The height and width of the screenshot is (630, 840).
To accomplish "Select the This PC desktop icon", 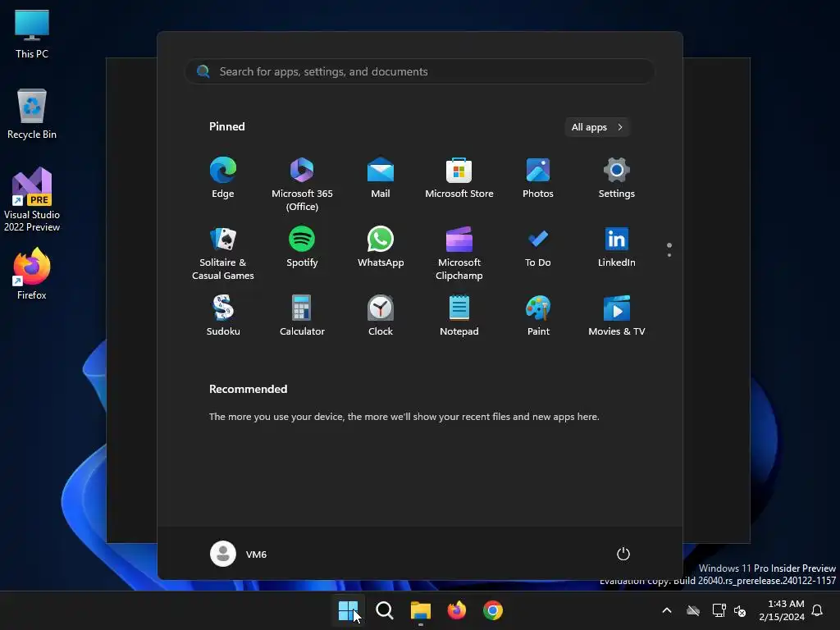I will [x=32, y=34].
